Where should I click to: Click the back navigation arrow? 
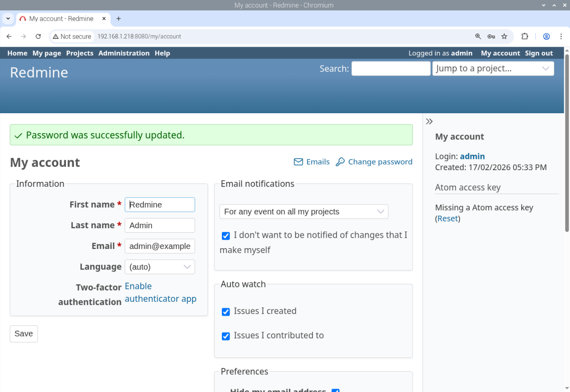tap(9, 36)
